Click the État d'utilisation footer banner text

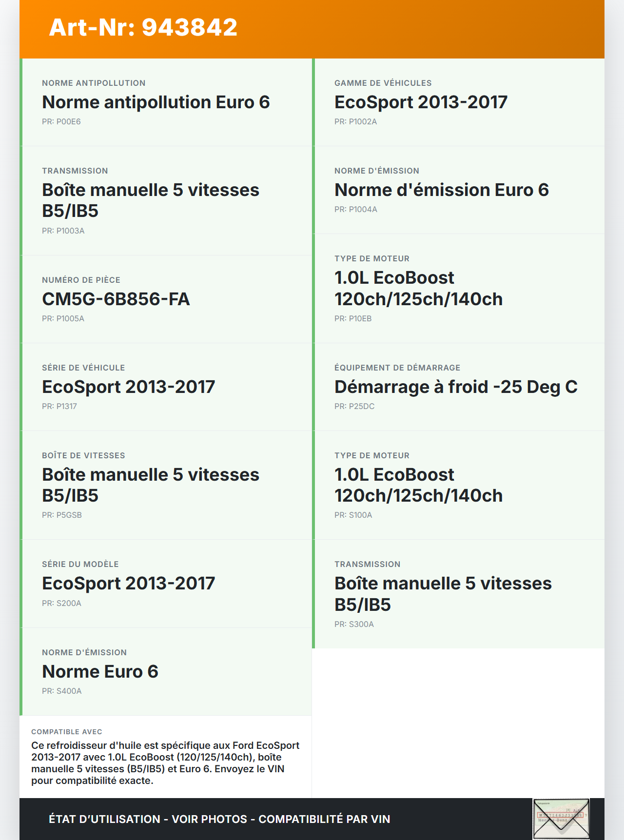point(219,819)
